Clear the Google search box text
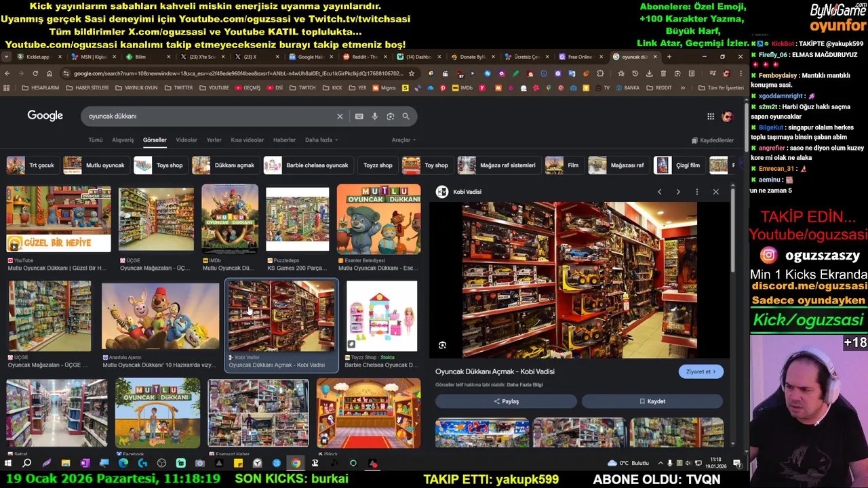 [340, 117]
